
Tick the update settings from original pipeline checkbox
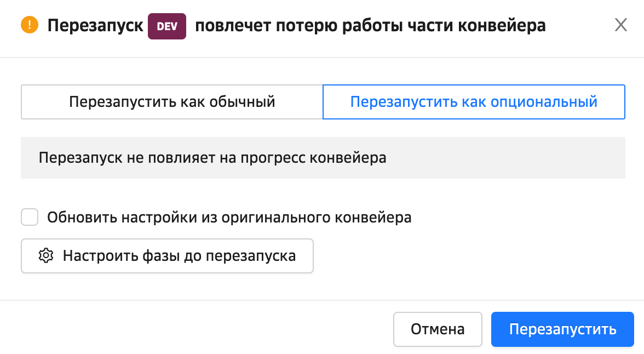30,218
